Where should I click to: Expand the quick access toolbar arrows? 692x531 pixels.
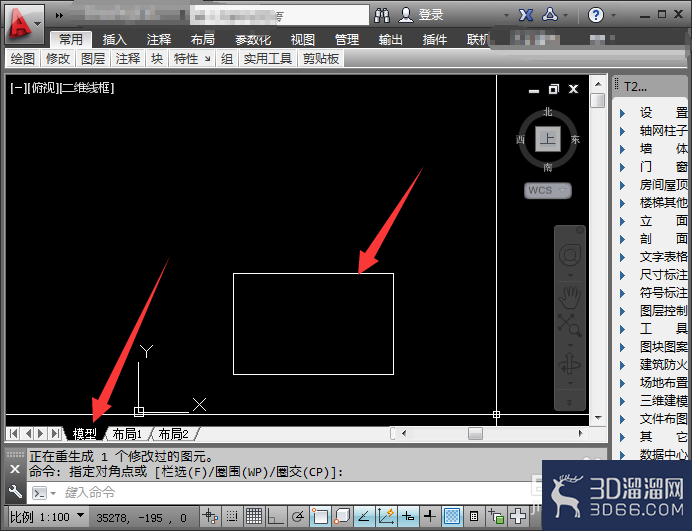[x=59, y=15]
